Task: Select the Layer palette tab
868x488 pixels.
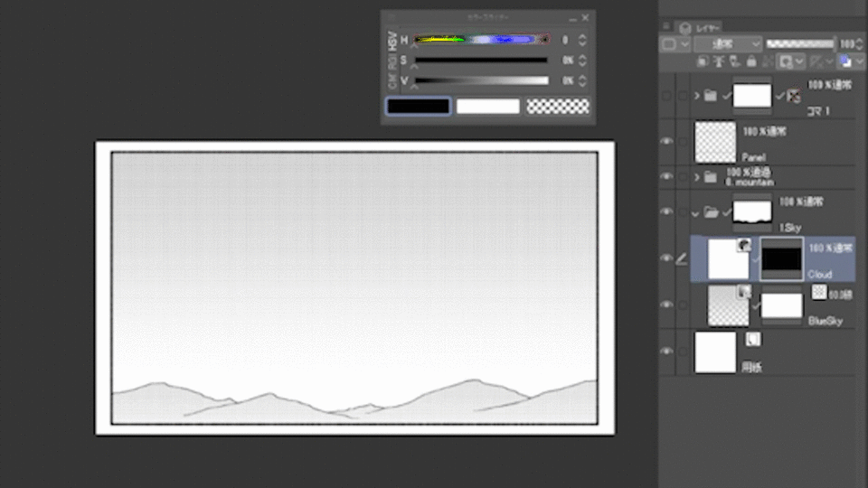Action: coord(699,28)
